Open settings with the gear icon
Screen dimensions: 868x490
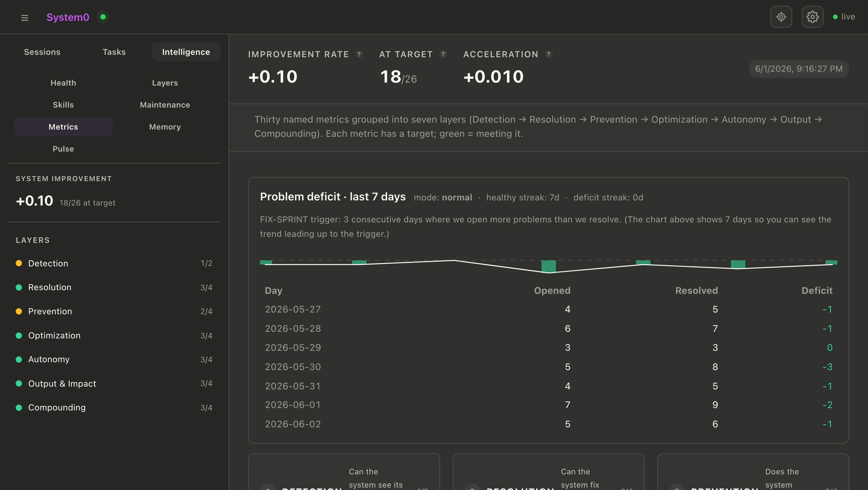tap(813, 17)
